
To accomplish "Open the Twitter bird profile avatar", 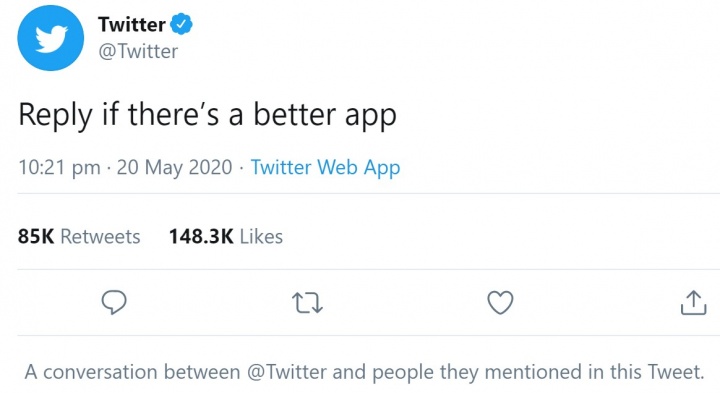I will tap(51, 38).
